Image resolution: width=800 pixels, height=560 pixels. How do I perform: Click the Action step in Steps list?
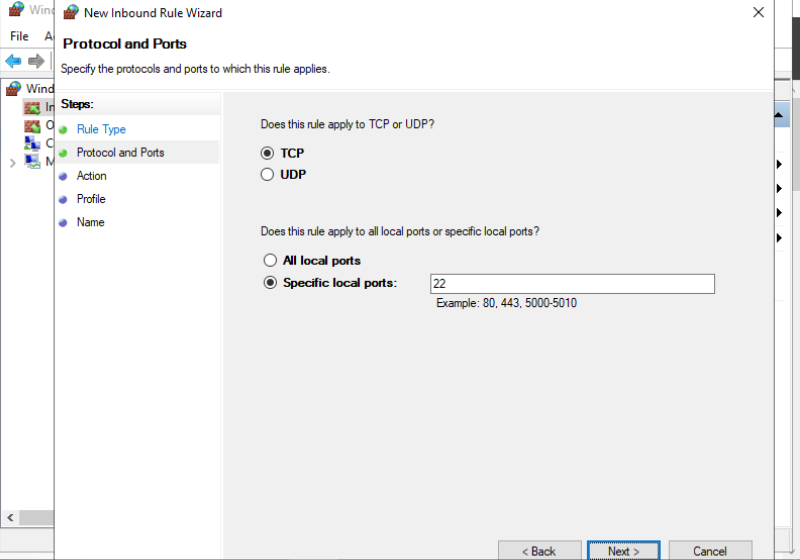point(91,176)
